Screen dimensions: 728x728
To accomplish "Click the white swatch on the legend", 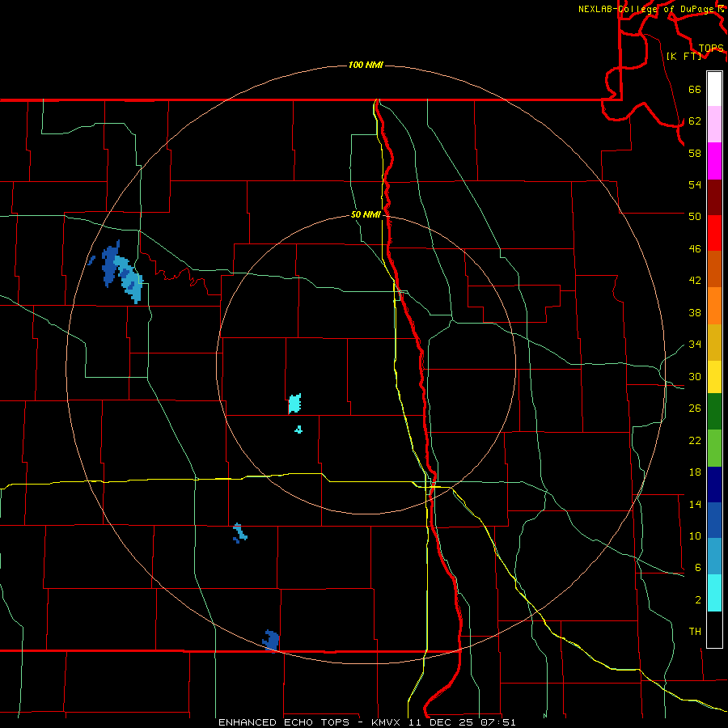I will click(x=714, y=89).
